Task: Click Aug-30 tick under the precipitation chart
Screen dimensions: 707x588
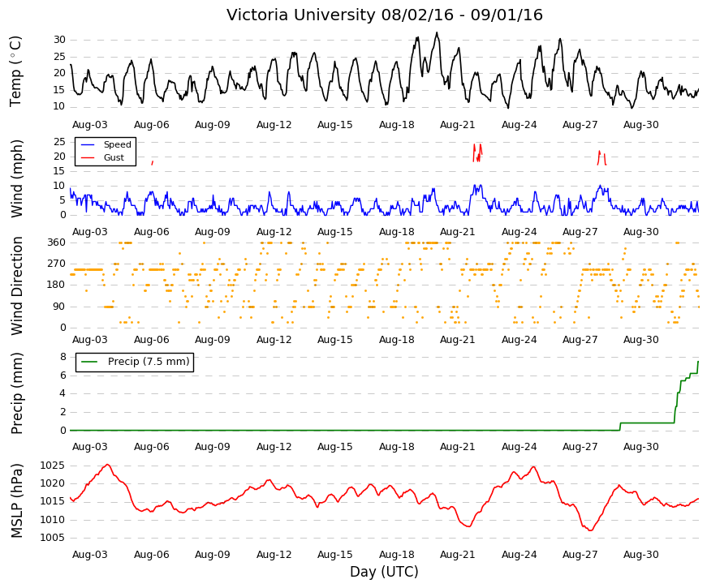Action: pyautogui.click(x=640, y=447)
